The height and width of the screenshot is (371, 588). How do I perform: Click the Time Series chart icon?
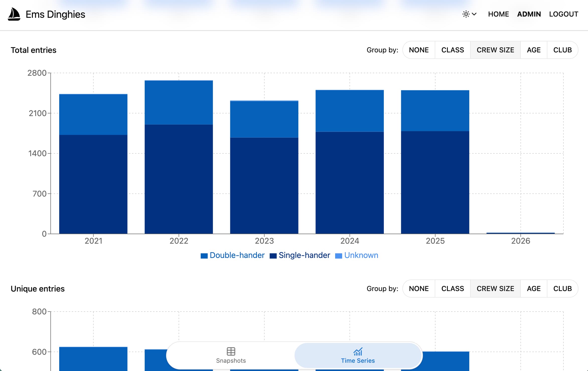pos(358,351)
